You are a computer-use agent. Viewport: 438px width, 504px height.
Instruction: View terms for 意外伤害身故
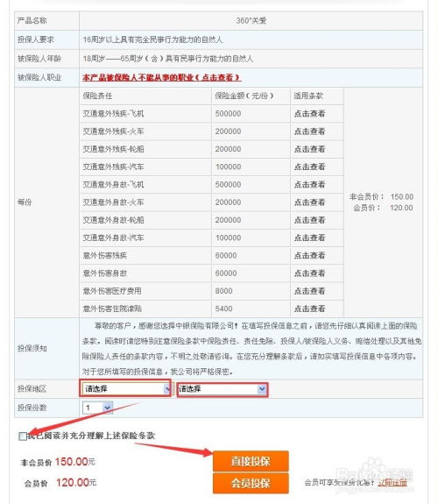tap(310, 273)
